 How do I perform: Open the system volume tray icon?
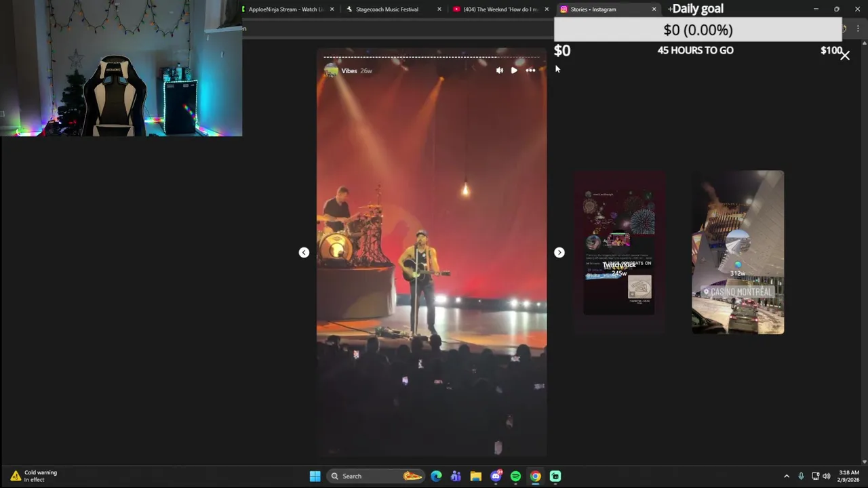coord(827,476)
